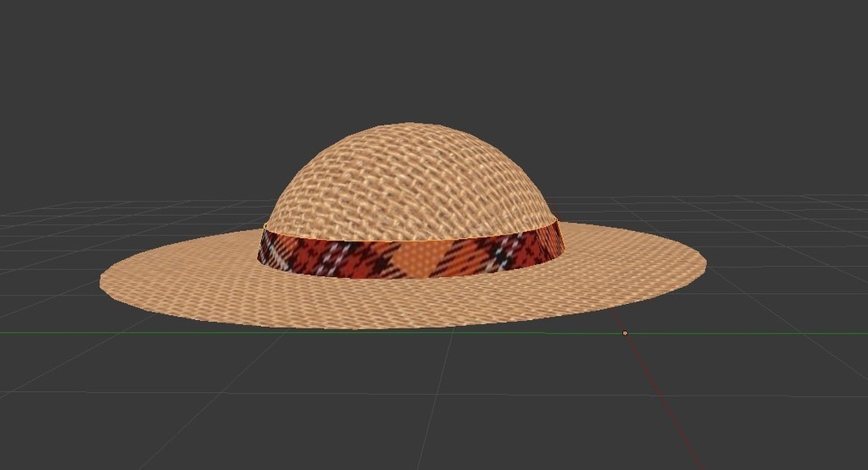Click the back brim behind crown's right
The height and width of the screenshot is (470, 868).
pos(593,230)
